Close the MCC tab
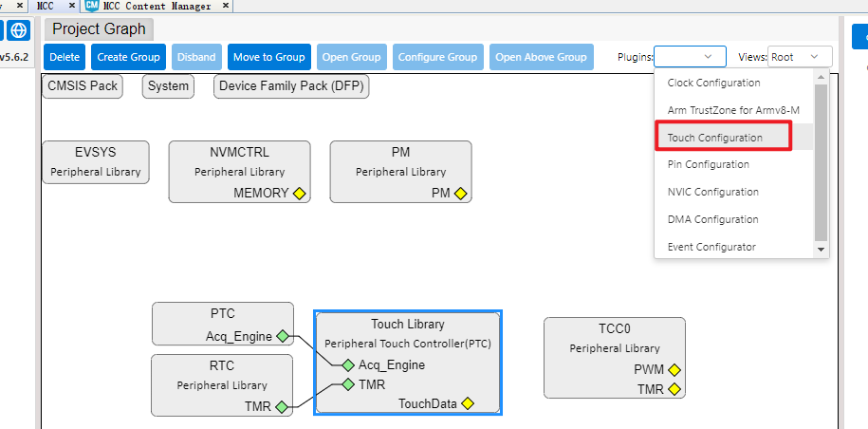The image size is (868, 429). pyautogui.click(x=71, y=6)
